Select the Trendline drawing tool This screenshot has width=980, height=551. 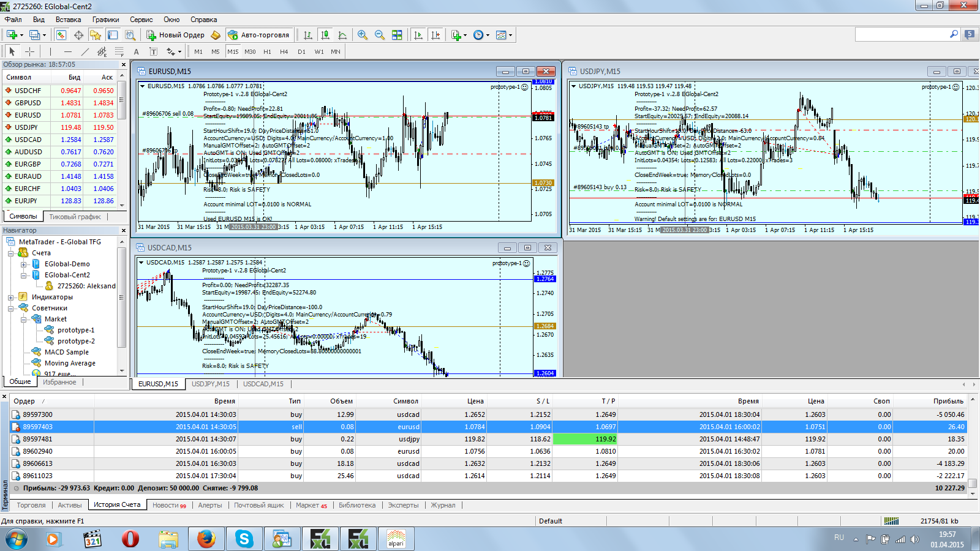click(x=85, y=51)
